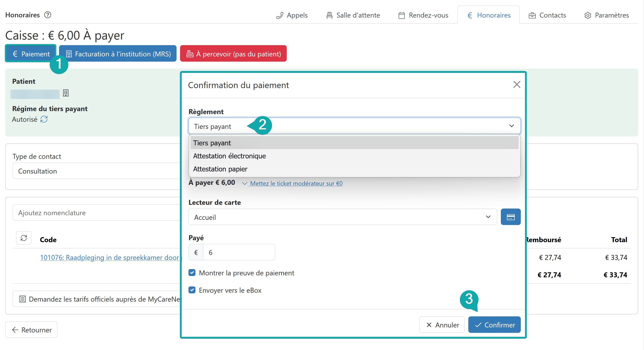Viewport: 644px width, 350px height.
Task: Switch to Salle d'attente tab
Action: [353, 15]
